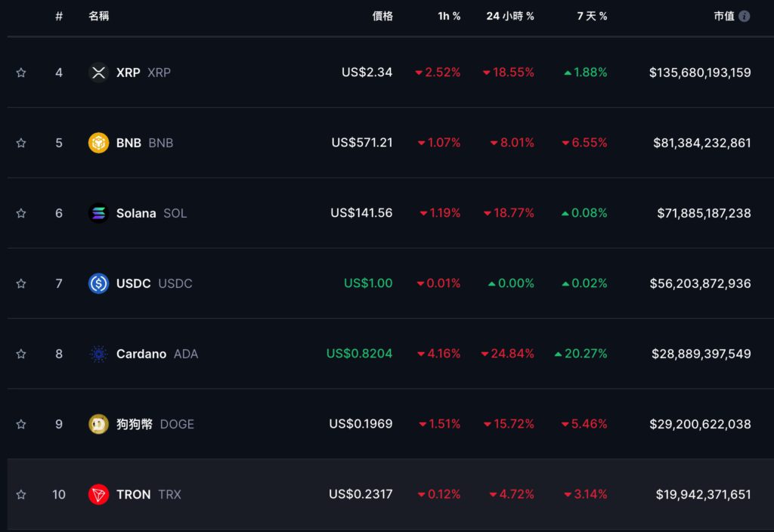The height and width of the screenshot is (532, 774).
Task: Star XRP to add it to watchlist
Action: (x=21, y=73)
